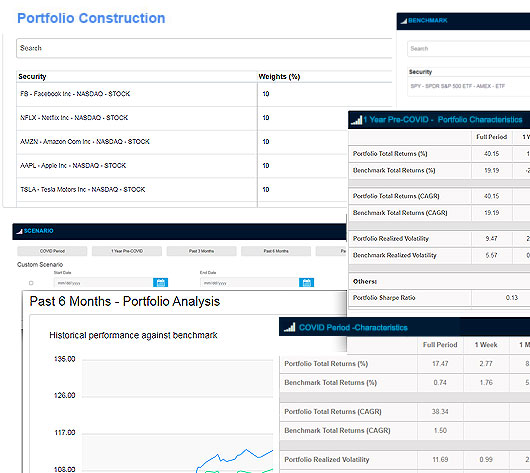Click the Full Period column header in COVID Period table

pos(440,345)
